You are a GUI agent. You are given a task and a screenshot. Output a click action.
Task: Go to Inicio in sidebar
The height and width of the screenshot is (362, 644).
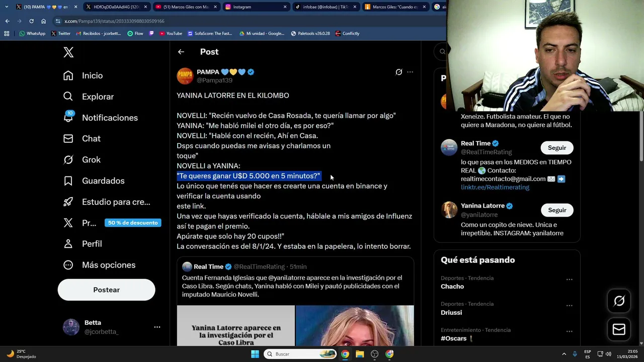(83, 75)
